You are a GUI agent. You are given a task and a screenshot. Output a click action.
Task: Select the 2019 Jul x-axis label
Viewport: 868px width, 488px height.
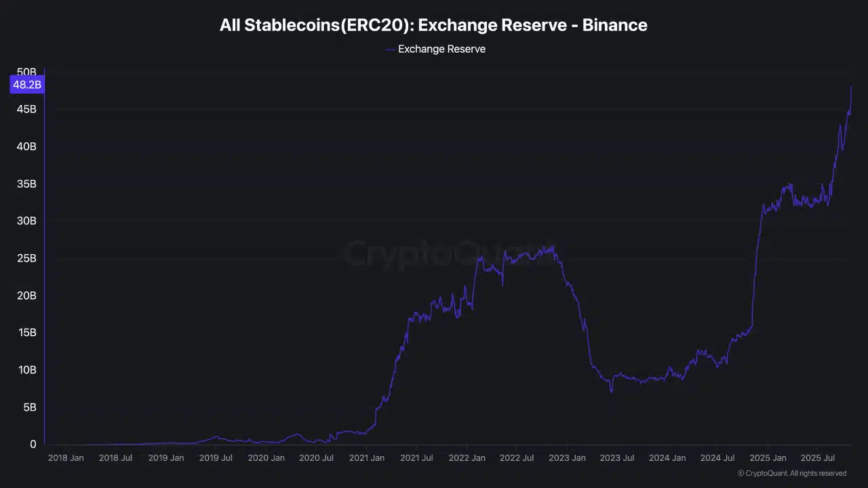pyautogui.click(x=216, y=458)
